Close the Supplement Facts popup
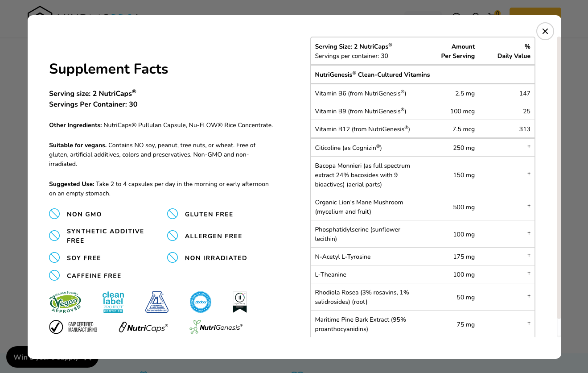588x373 pixels. tap(545, 31)
